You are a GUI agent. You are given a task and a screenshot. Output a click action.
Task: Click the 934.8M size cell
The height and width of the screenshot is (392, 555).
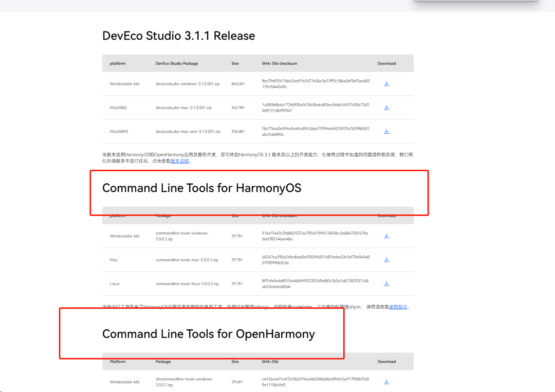click(x=238, y=131)
